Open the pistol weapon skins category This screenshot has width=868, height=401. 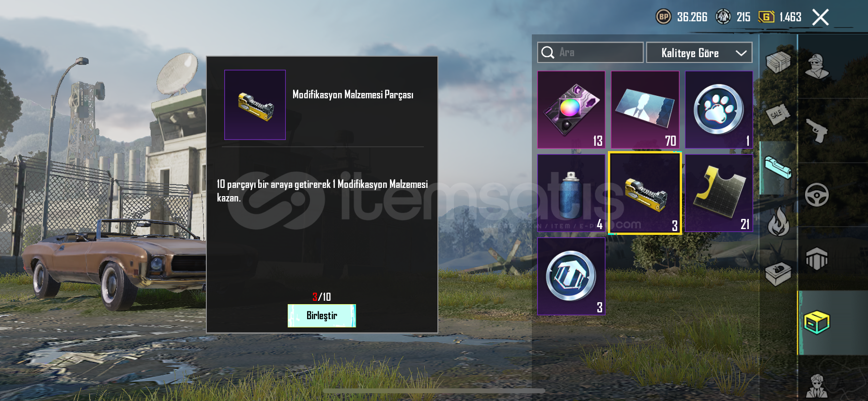(x=817, y=130)
